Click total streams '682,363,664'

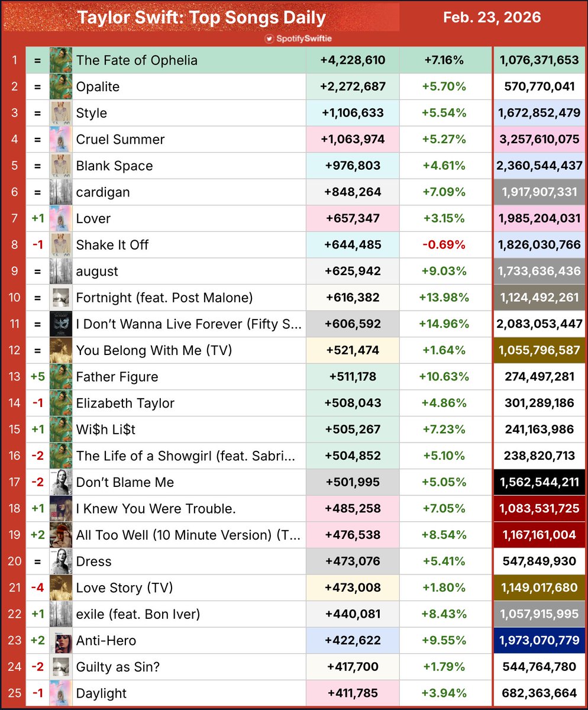pos(539,693)
